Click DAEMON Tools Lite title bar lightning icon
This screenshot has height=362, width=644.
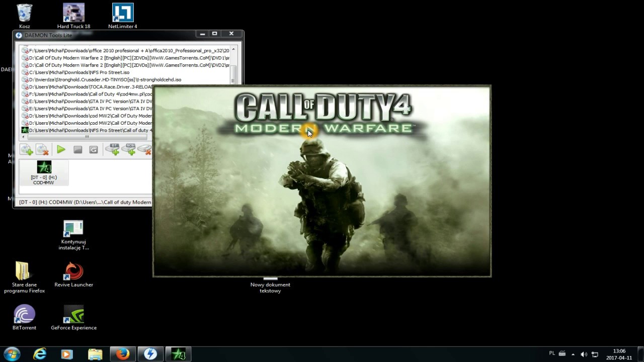pos(19,35)
